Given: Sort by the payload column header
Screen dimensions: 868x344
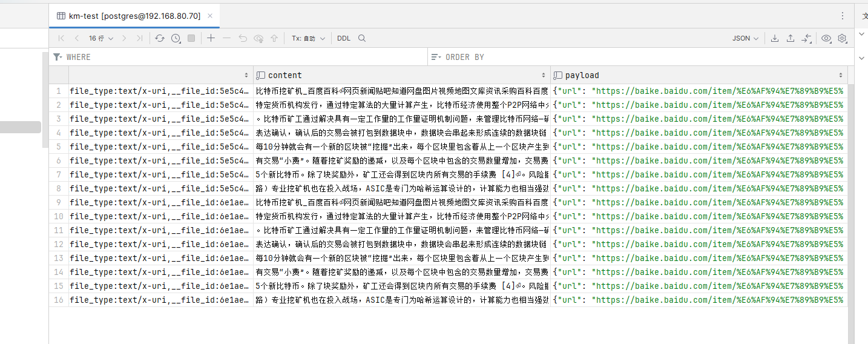Looking at the screenshot, I should click(582, 75).
